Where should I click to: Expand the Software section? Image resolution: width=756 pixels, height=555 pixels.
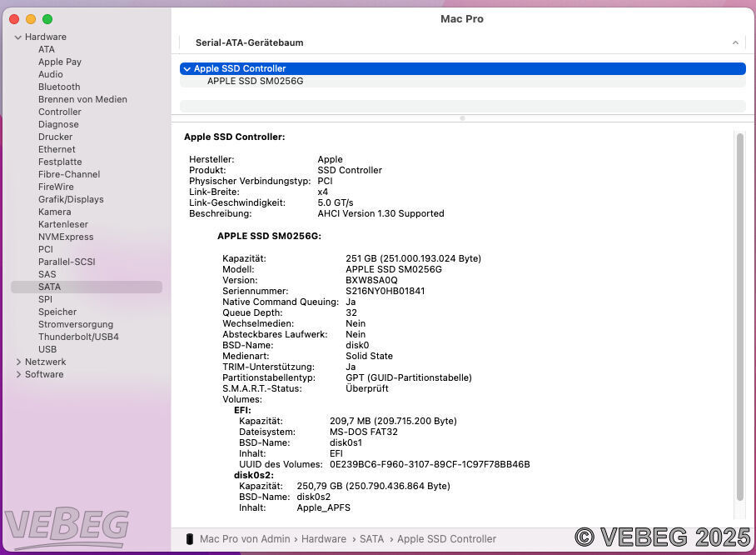point(18,374)
